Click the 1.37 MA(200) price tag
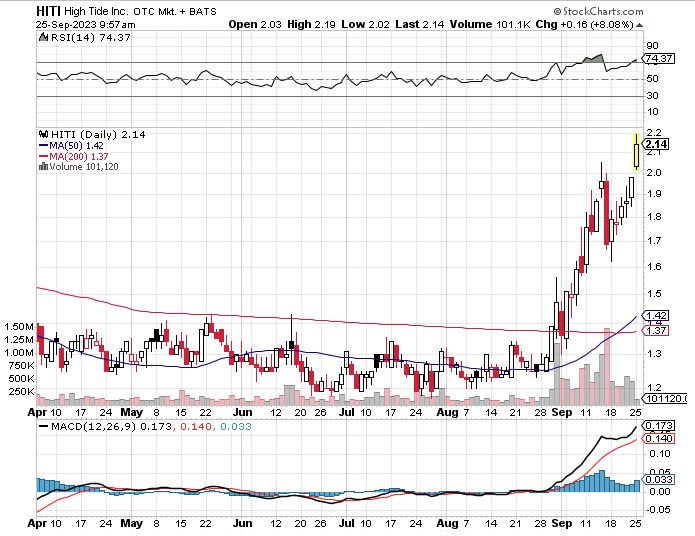The width and height of the screenshot is (695, 536). point(656,331)
